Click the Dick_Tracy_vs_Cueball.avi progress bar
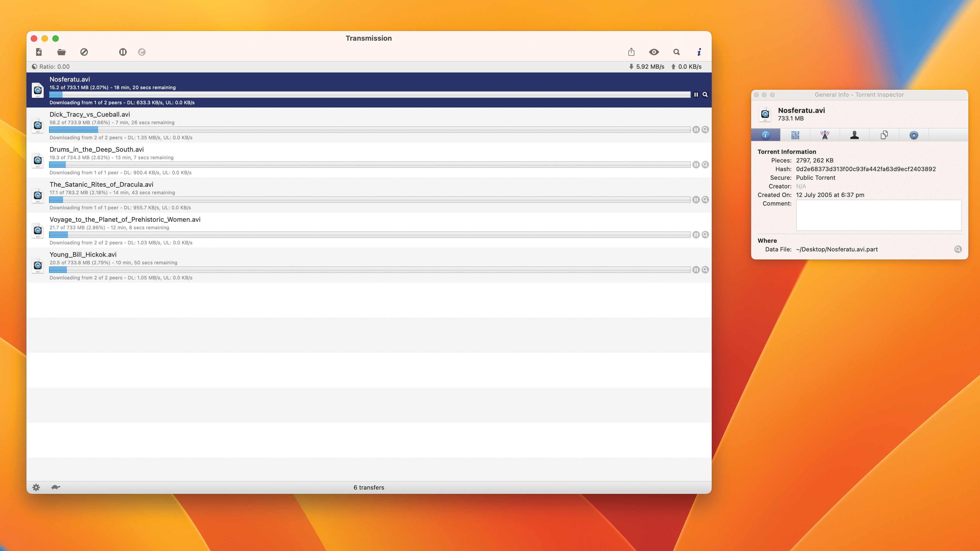980x551 pixels. (x=370, y=130)
